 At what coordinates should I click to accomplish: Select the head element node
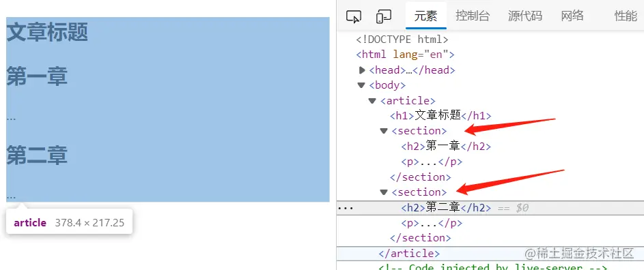coord(412,70)
